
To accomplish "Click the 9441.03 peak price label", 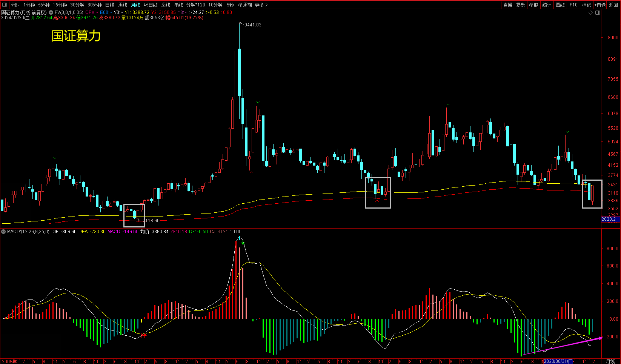I will point(253,25).
